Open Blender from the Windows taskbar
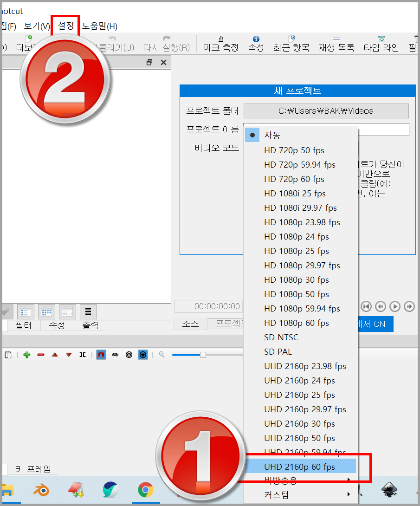420x506 pixels. coord(41,490)
